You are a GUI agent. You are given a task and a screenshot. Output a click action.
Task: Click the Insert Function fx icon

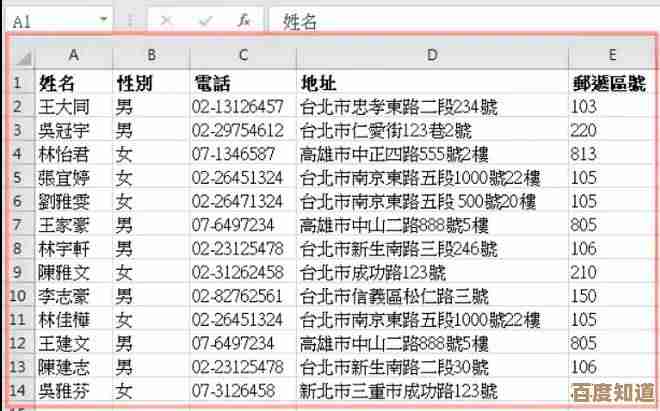[243, 19]
